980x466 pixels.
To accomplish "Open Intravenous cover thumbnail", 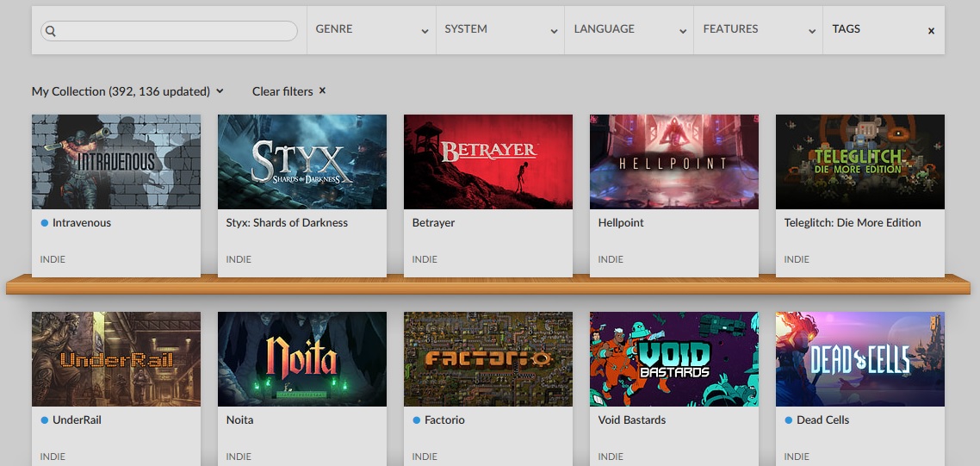I will tap(116, 161).
